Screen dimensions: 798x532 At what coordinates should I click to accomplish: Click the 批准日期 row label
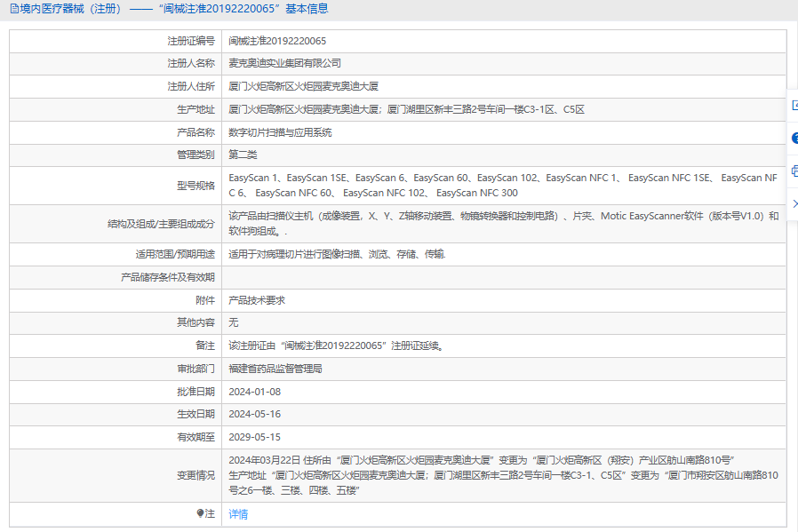coord(196,392)
